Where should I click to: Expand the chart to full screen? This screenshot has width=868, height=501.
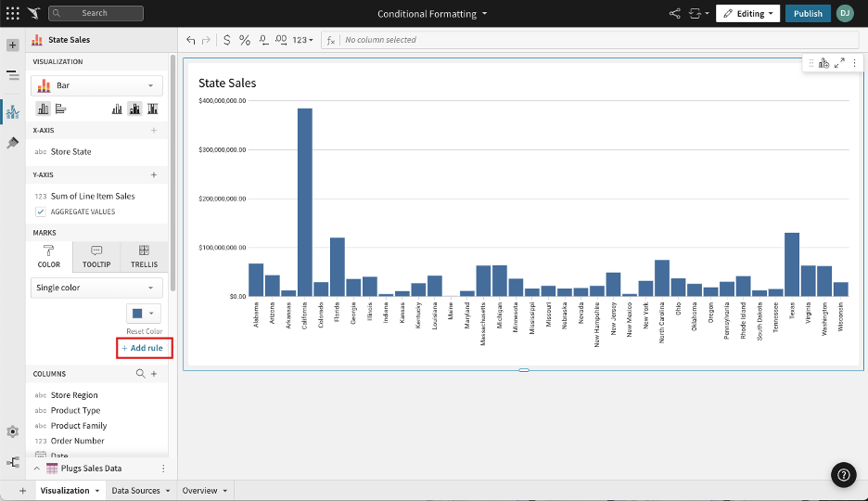pyautogui.click(x=839, y=63)
